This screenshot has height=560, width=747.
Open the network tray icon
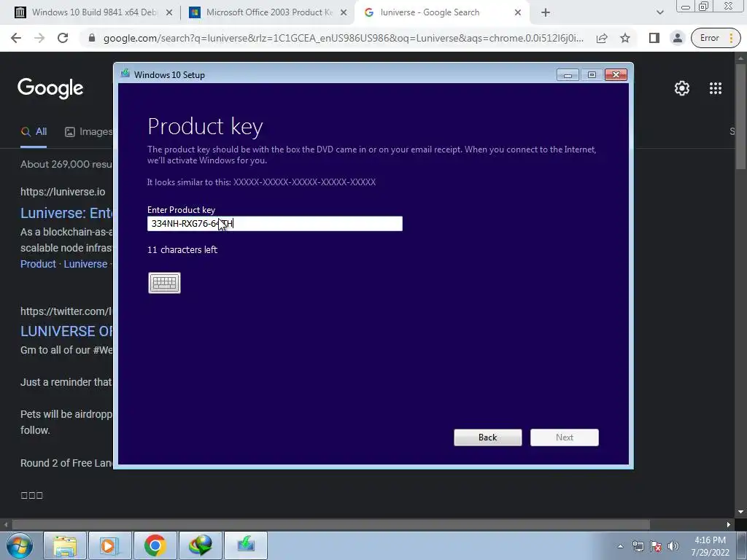[x=638, y=546]
